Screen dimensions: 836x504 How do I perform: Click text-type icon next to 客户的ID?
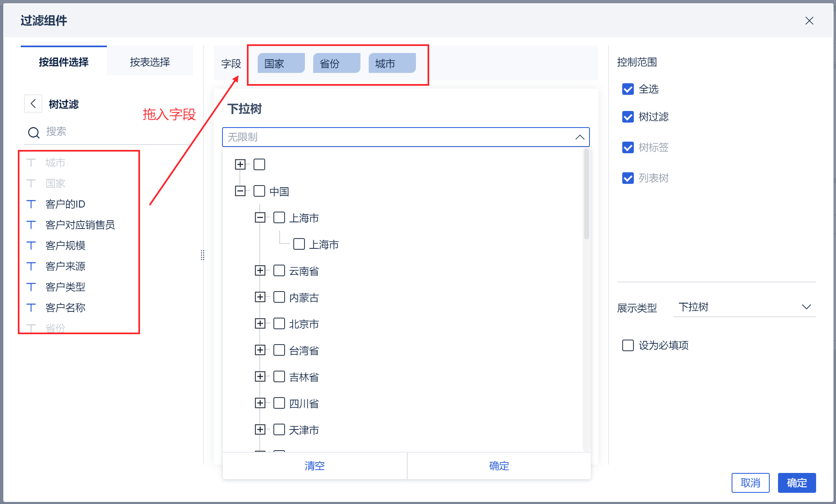[31, 204]
